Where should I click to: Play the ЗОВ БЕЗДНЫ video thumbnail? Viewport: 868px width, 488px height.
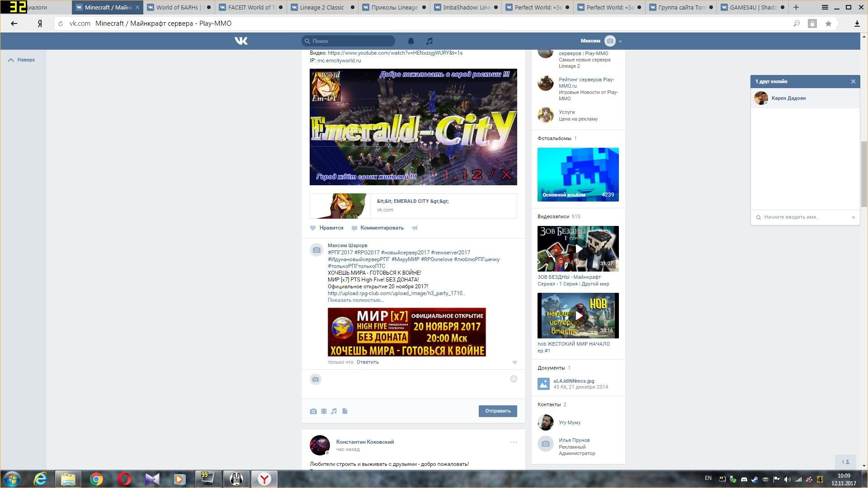(578, 249)
